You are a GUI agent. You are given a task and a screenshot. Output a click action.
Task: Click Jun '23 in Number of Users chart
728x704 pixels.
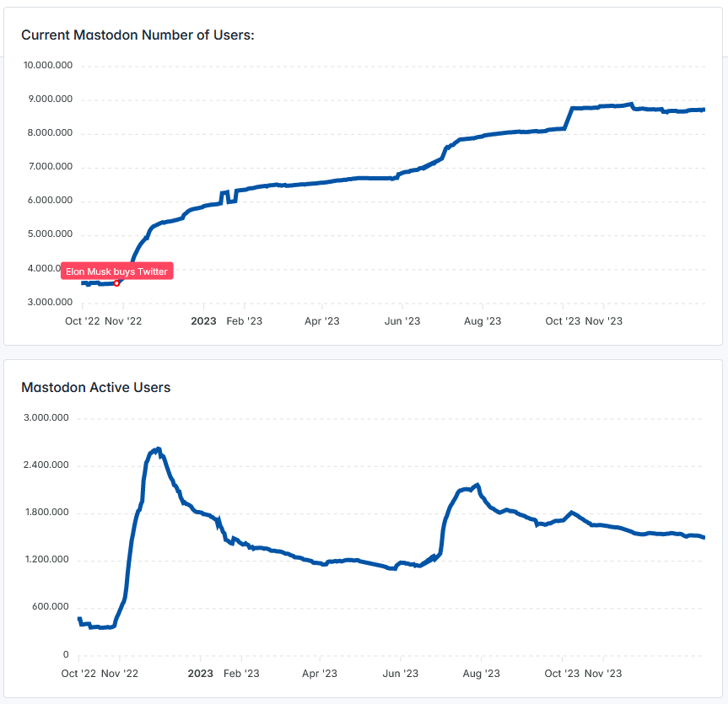[x=402, y=321]
